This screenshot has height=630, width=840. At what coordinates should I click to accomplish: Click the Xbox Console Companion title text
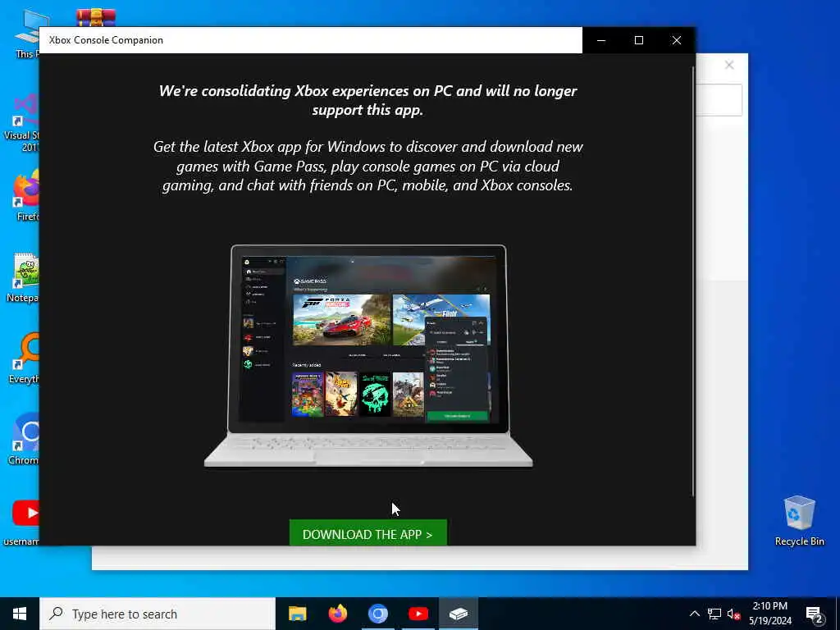tap(106, 40)
